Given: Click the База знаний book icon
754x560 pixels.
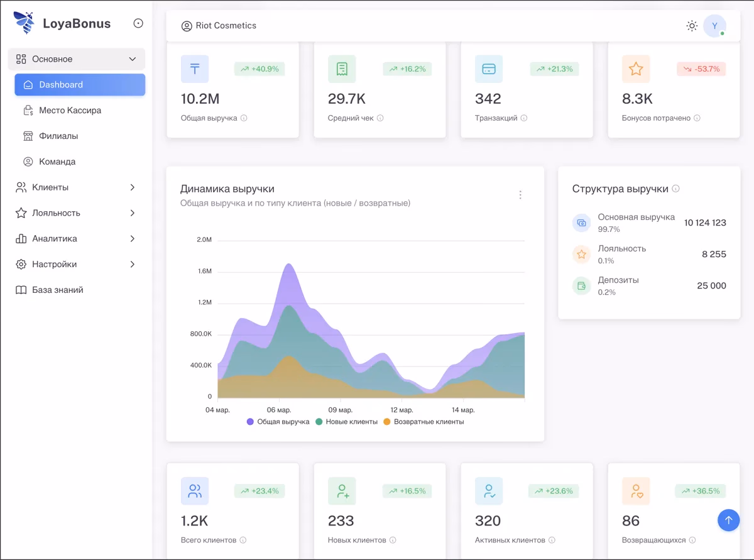Looking at the screenshot, I should click(21, 290).
